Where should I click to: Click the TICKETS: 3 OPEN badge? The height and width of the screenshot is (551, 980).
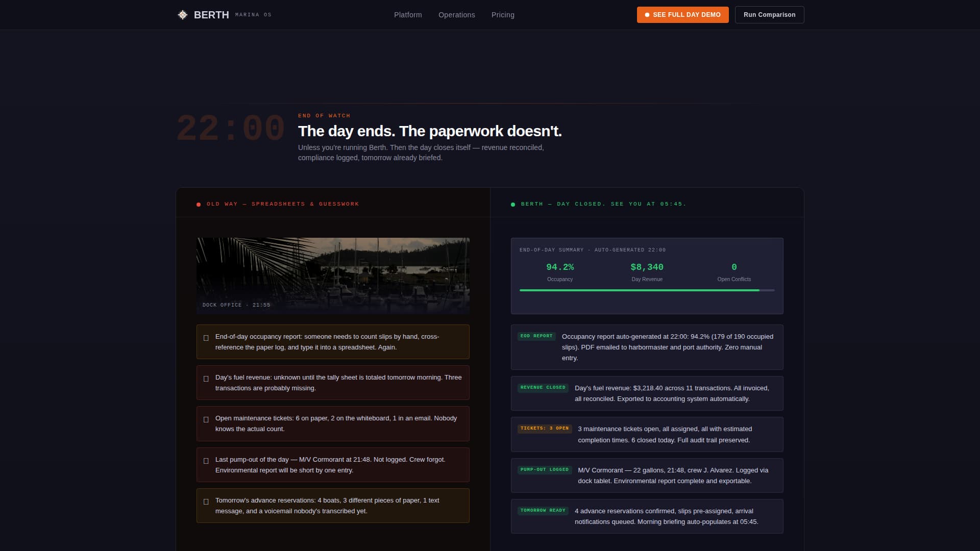coord(544,429)
